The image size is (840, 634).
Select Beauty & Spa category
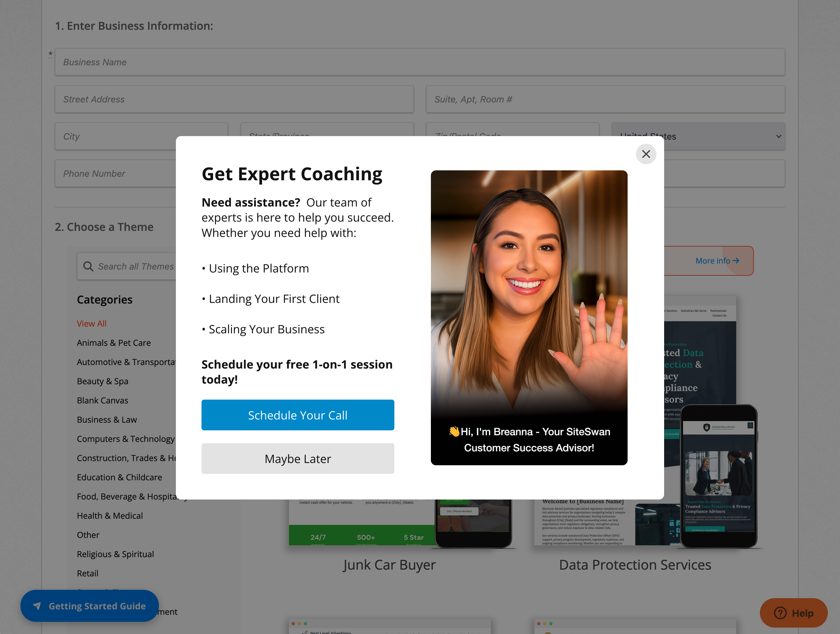click(103, 381)
